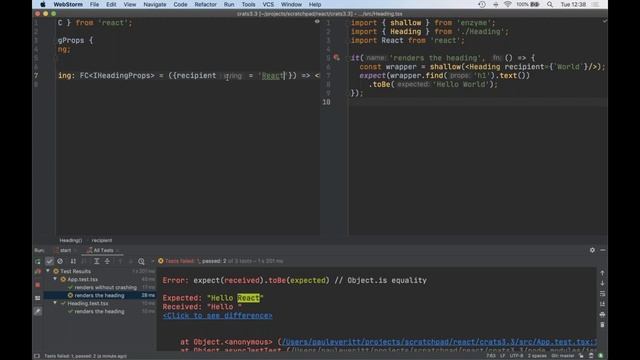Click the red stop button in Run panel
The width and height of the screenshot is (640, 360).
(x=38, y=285)
